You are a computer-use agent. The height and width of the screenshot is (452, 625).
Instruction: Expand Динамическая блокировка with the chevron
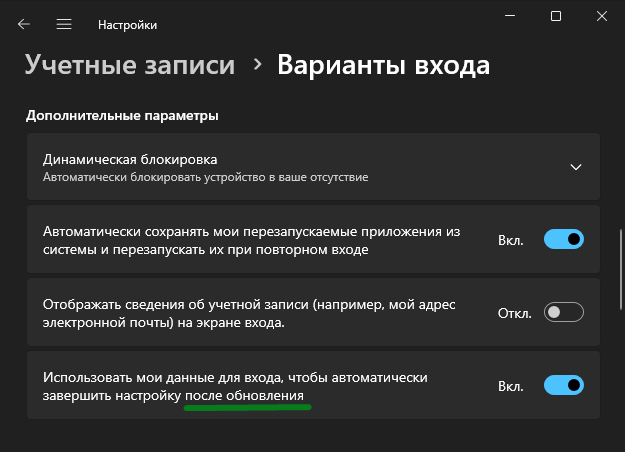point(576,167)
